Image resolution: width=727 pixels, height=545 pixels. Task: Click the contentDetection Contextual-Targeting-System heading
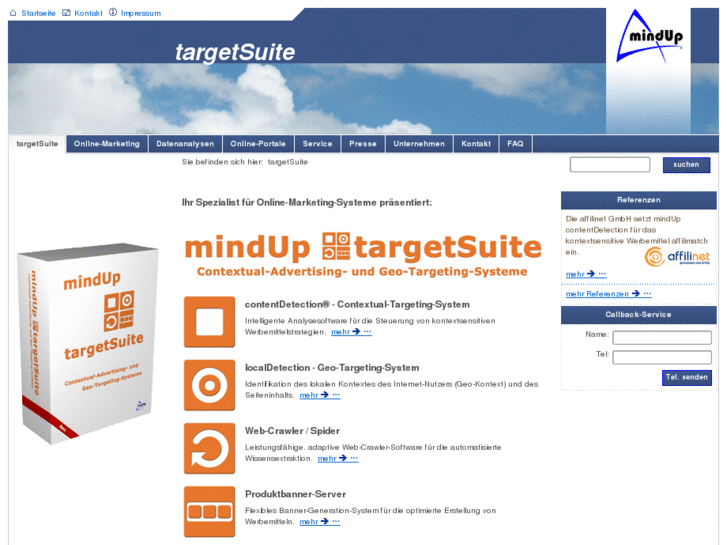[x=357, y=305]
